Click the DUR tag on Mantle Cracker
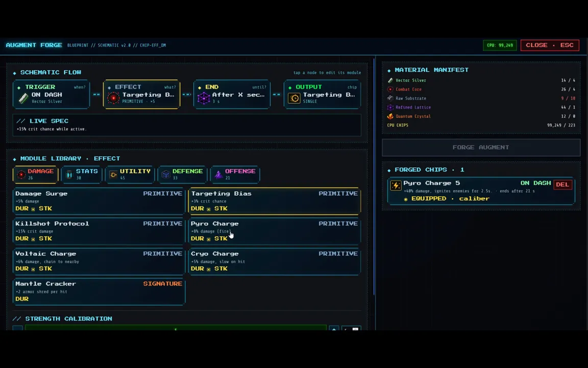Viewport: 588px width, 368px height. [x=22, y=299]
